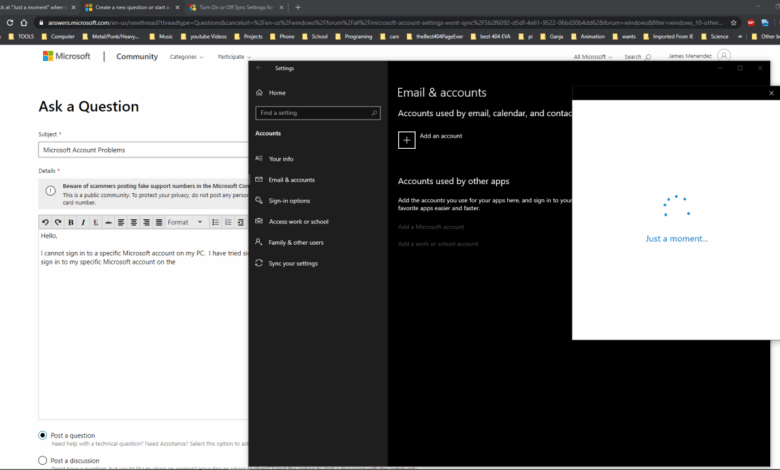The height and width of the screenshot is (470, 780).
Task: Open the Projects bookmark folder
Action: (248, 36)
